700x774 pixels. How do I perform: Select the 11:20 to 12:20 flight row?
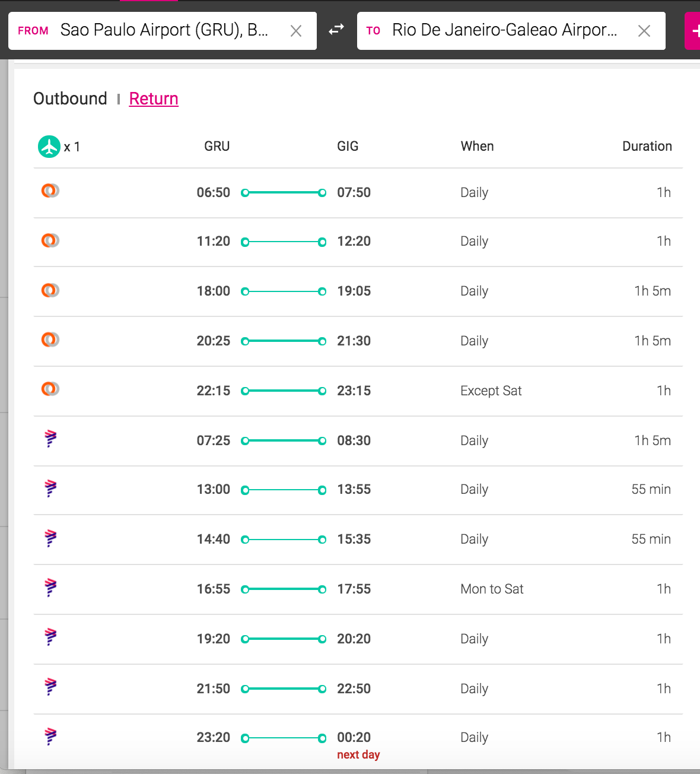click(358, 242)
